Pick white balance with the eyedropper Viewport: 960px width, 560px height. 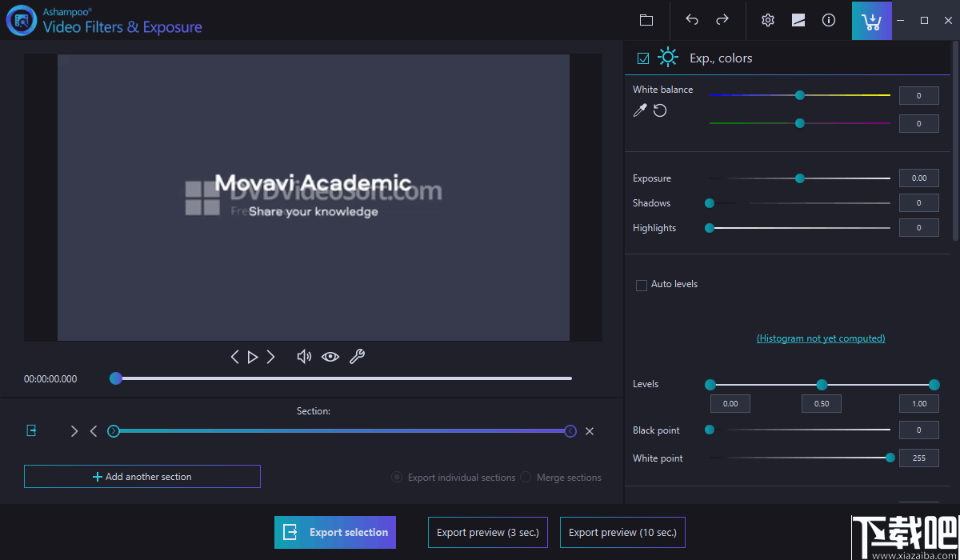pos(639,110)
